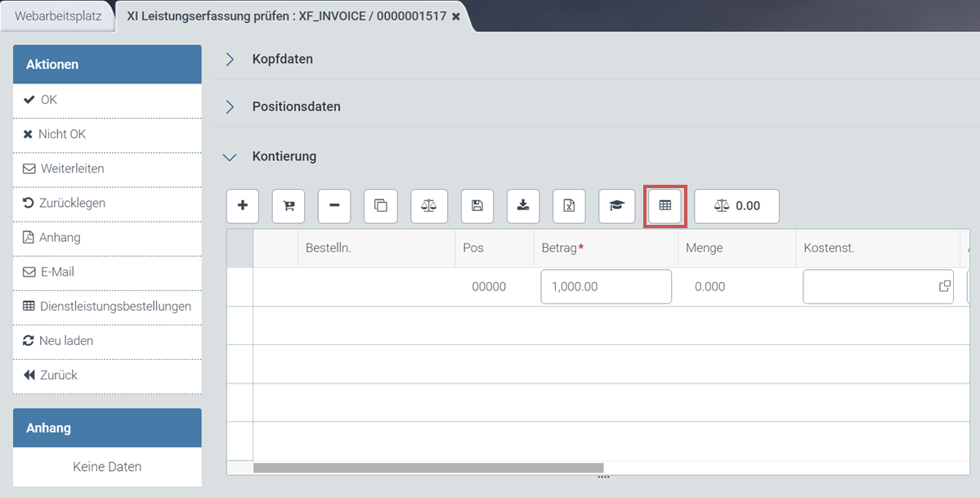Collapse the Kontierung section
This screenshot has width=980, height=498.
point(284,156)
